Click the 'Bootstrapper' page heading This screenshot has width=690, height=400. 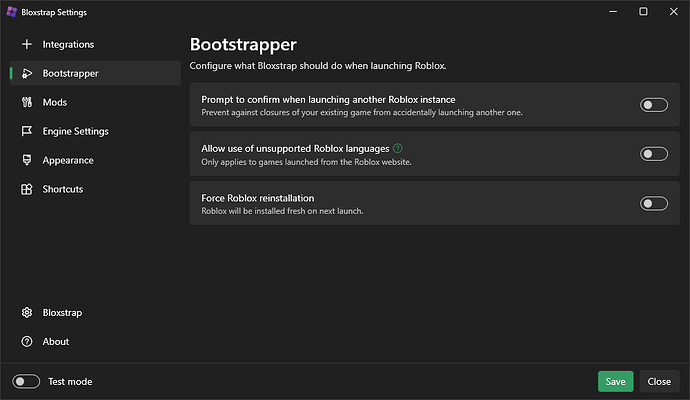(x=243, y=44)
